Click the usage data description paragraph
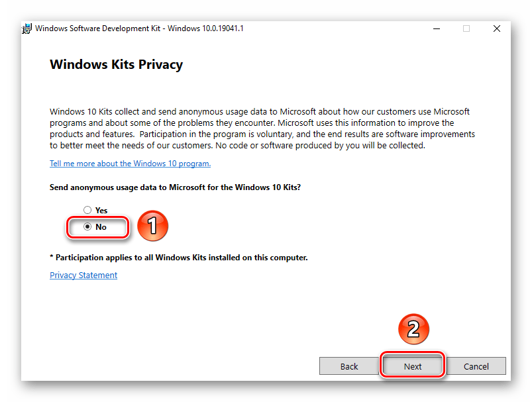 tap(262, 128)
